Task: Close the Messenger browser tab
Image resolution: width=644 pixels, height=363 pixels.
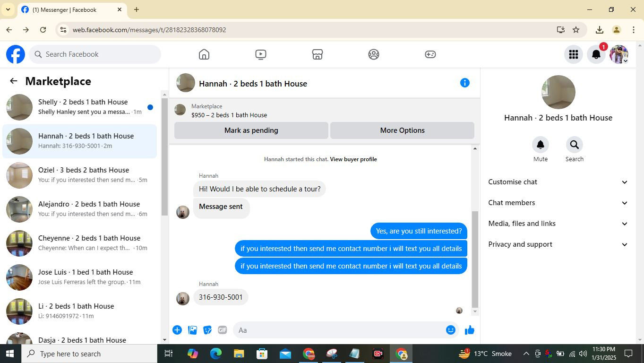Action: coord(120,9)
